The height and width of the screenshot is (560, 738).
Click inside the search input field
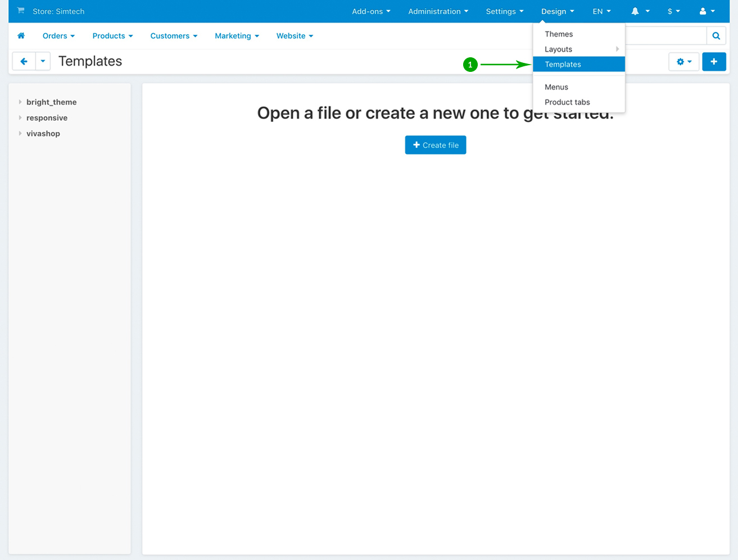click(x=665, y=36)
